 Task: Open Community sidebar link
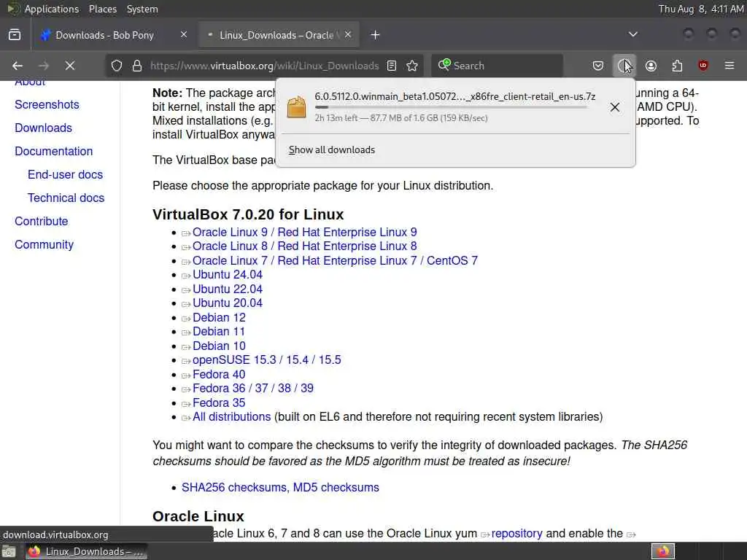tap(44, 245)
